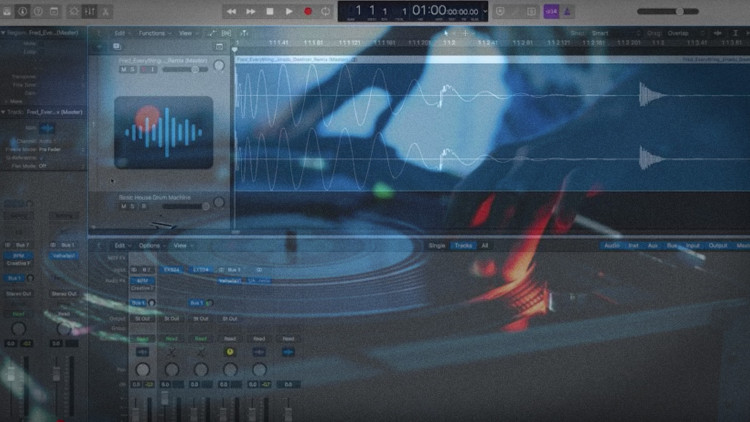Toggle the Flex bracket icon in tracks menu bar
The width and height of the screenshot is (750, 422).
tap(226, 33)
